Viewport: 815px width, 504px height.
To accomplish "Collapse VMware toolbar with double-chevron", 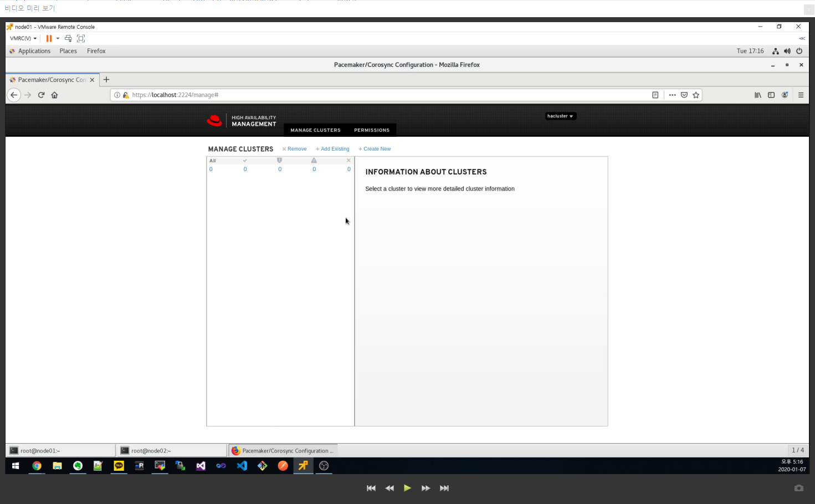I will click(x=802, y=38).
